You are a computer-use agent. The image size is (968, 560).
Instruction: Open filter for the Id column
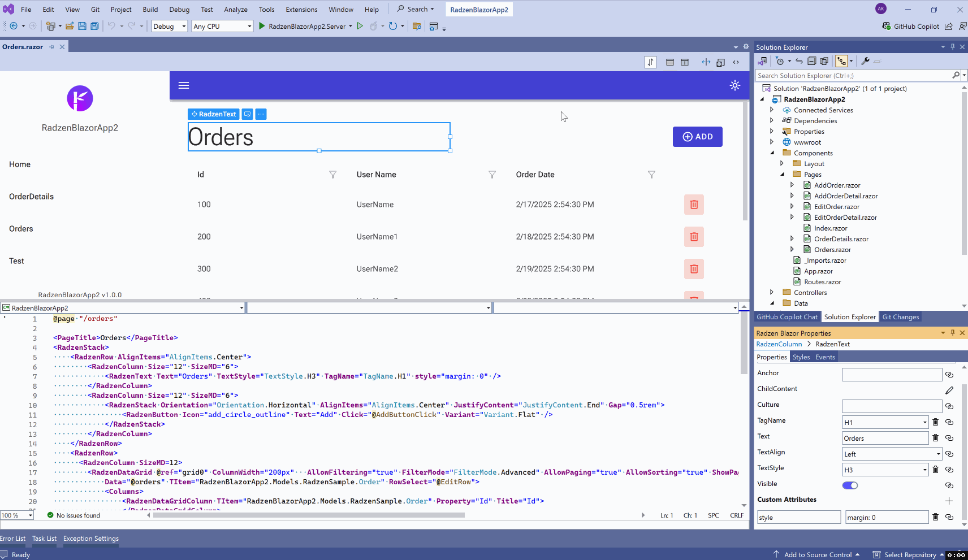pyautogui.click(x=332, y=175)
